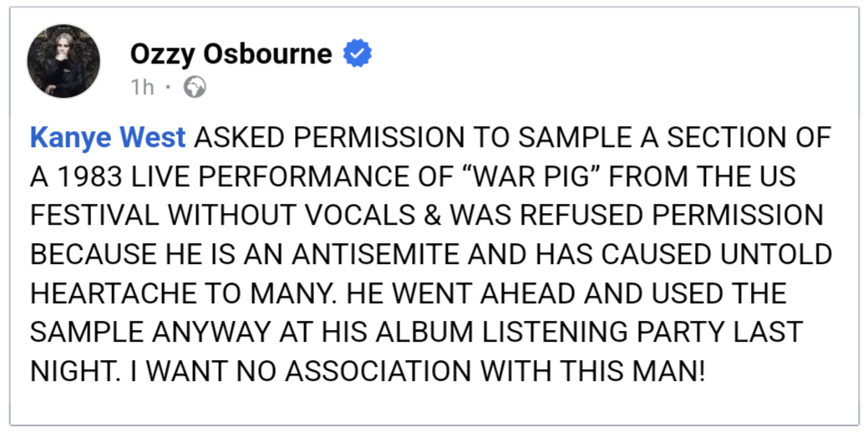Viewport: 868px width, 432px height.
Task: Click the ampersand symbol in the post
Action: pyautogui.click(x=430, y=216)
